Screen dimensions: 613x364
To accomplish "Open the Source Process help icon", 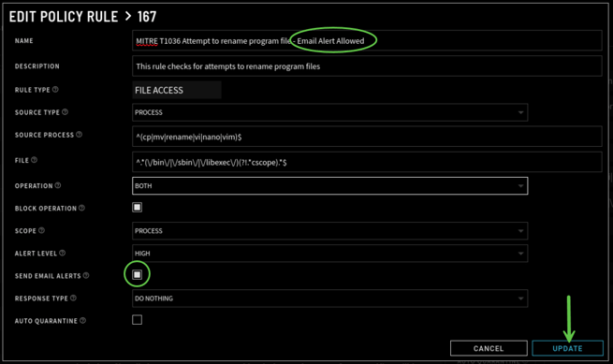I will (x=79, y=135).
